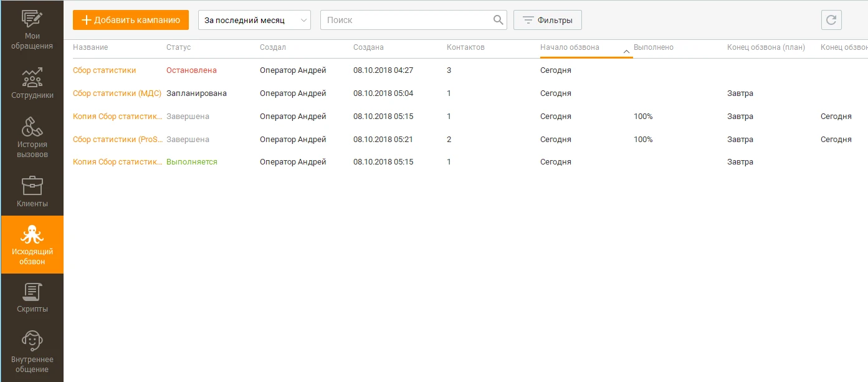Open the first Сбор статистики campaign link
This screenshot has width=868, height=382.
point(104,70)
